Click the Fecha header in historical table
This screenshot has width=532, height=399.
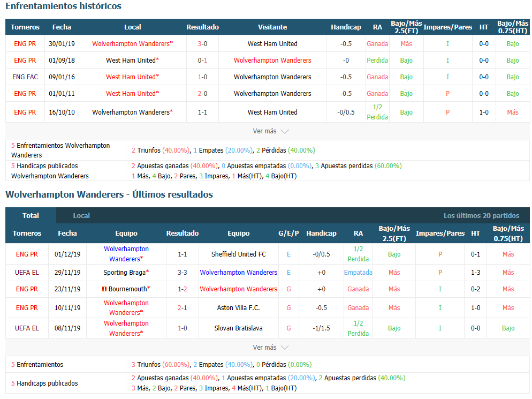point(62,27)
